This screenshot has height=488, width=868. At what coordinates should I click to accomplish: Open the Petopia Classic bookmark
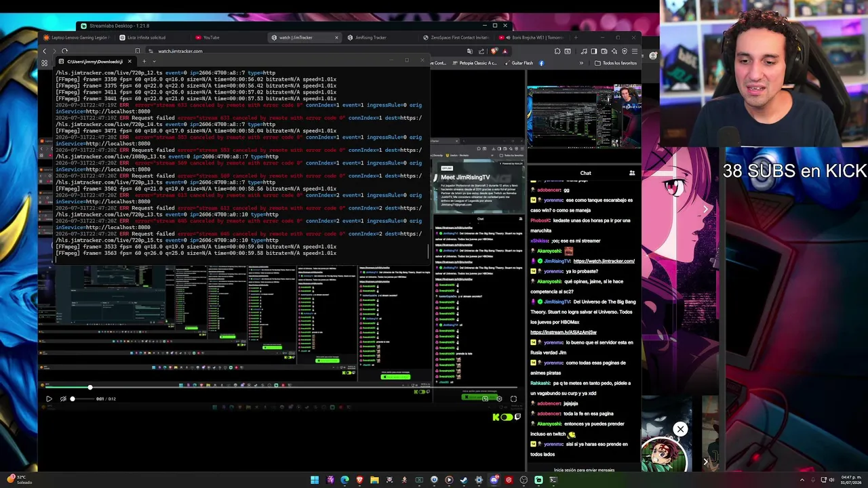475,63
